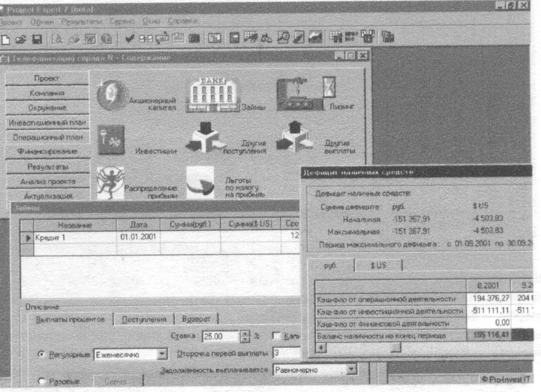
Task: Open the Лизинг machine icon
Action: (306, 94)
